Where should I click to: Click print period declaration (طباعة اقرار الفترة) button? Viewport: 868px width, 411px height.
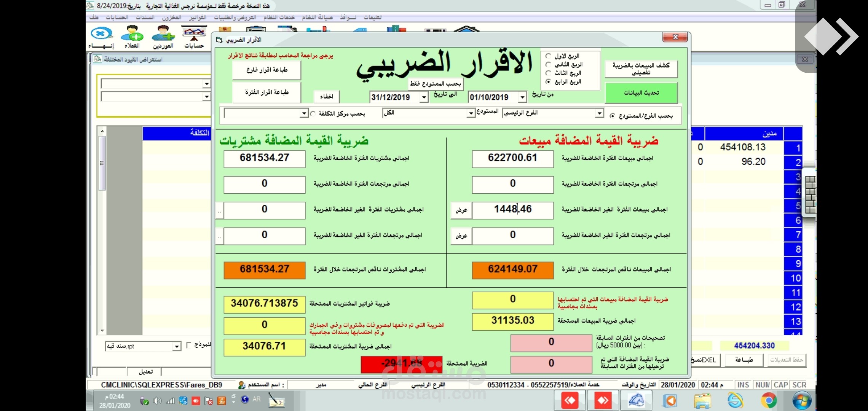coord(266,92)
